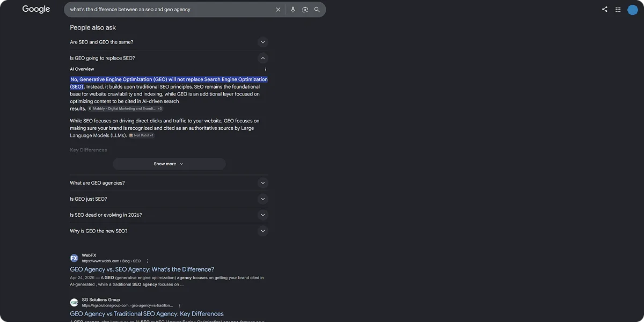Viewport: 644px width, 322px height.
Task: Expand "What are GEO agencies?" question
Action: [x=169, y=183]
